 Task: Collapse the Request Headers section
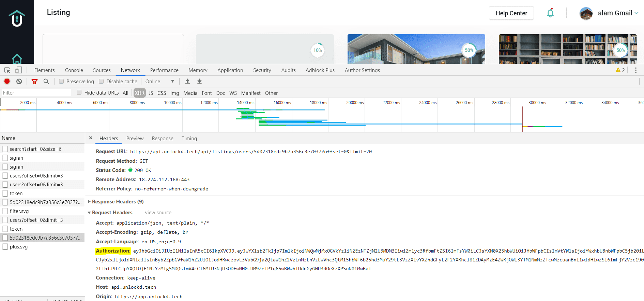tap(110, 213)
